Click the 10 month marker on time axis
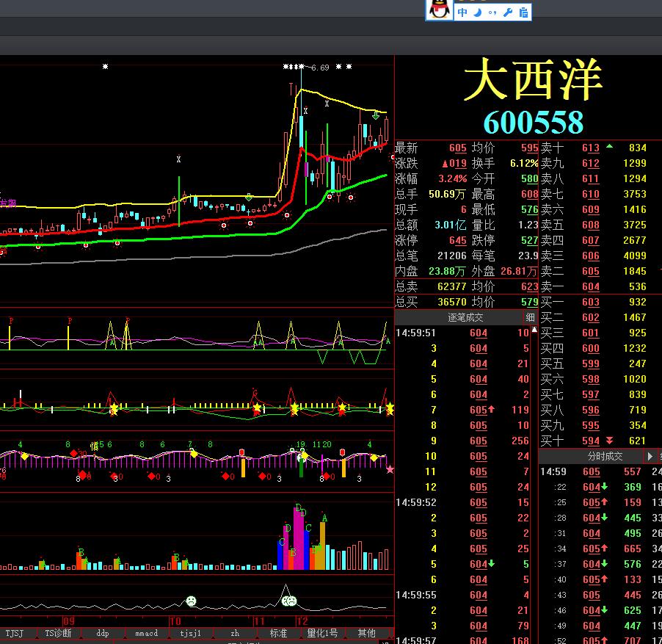The height and width of the screenshot is (644, 662). [x=175, y=621]
